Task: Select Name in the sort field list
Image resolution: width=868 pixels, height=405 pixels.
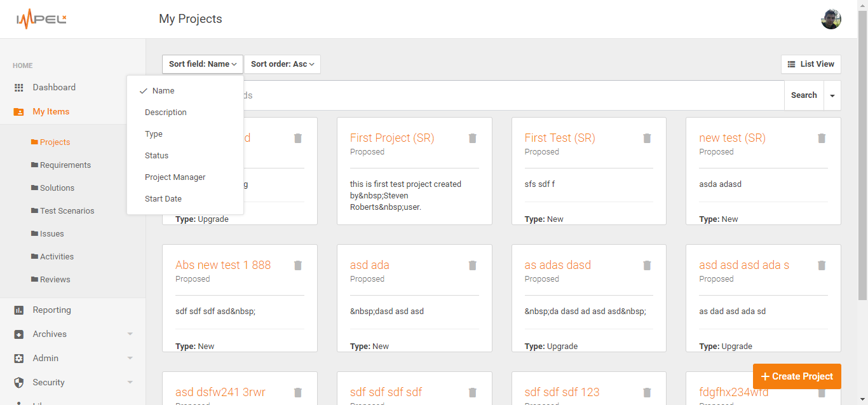Action: tap(163, 91)
